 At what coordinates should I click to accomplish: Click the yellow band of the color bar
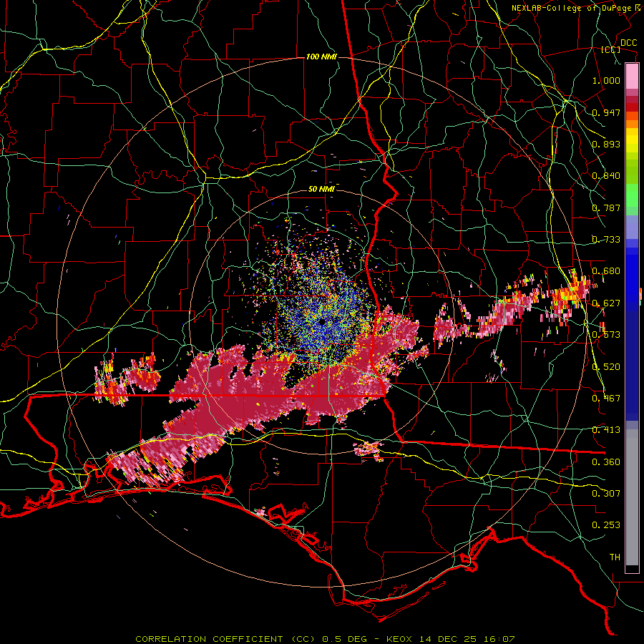tap(632, 141)
